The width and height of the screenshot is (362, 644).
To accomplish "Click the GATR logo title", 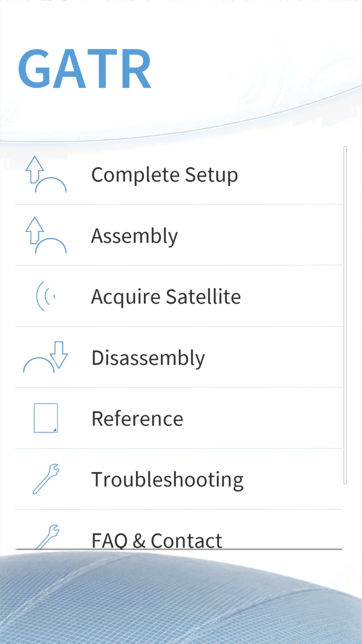I will pos(84,69).
